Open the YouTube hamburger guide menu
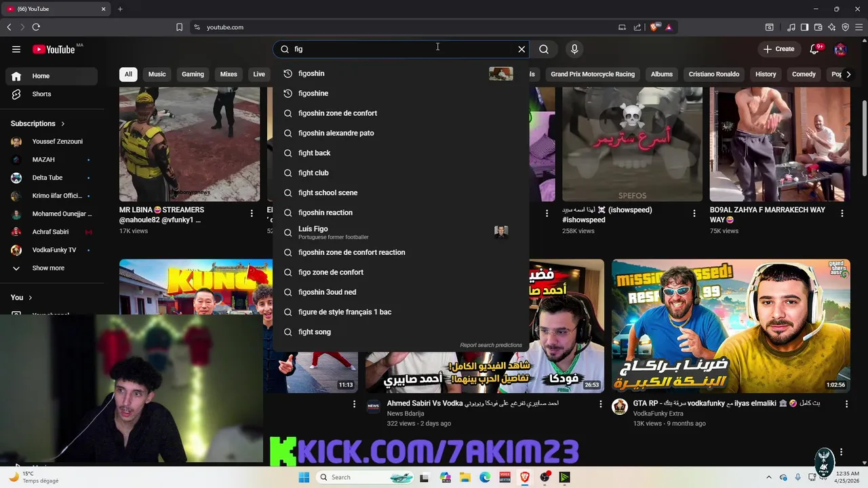The image size is (868, 488). point(16,49)
